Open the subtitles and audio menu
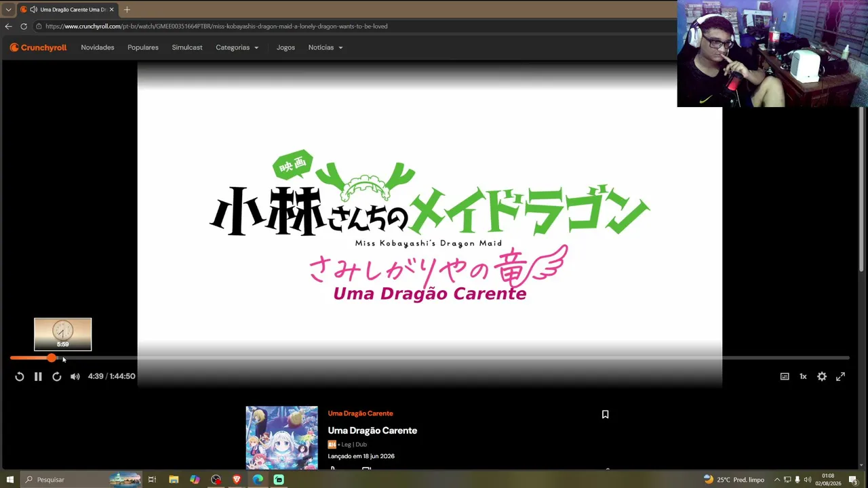This screenshot has height=488, width=868. [x=785, y=376]
